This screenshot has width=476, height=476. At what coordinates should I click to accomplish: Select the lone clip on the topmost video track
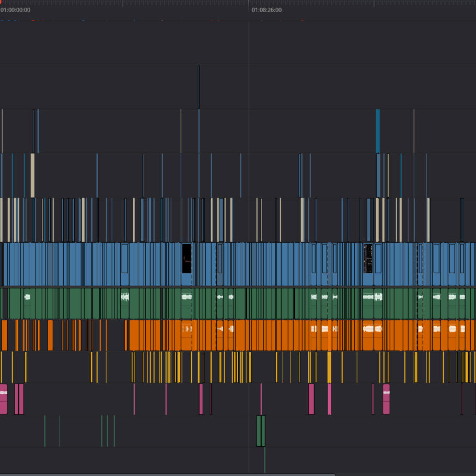[x=199, y=86]
